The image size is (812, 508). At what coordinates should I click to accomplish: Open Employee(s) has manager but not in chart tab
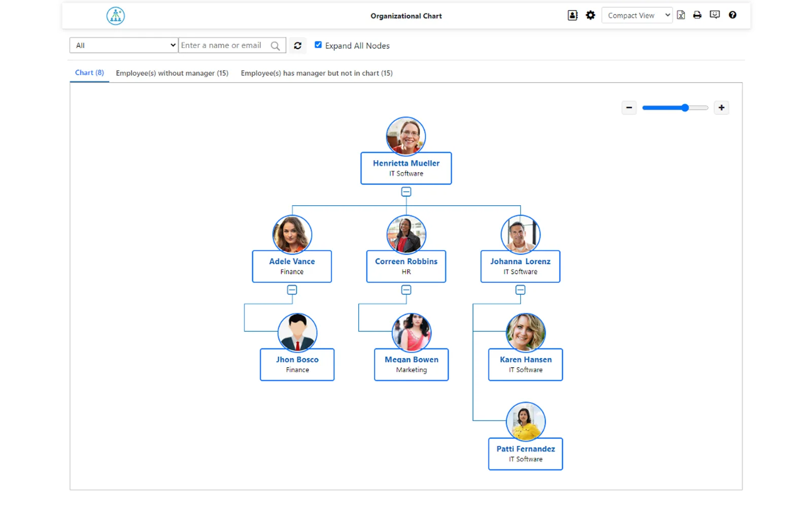(317, 73)
